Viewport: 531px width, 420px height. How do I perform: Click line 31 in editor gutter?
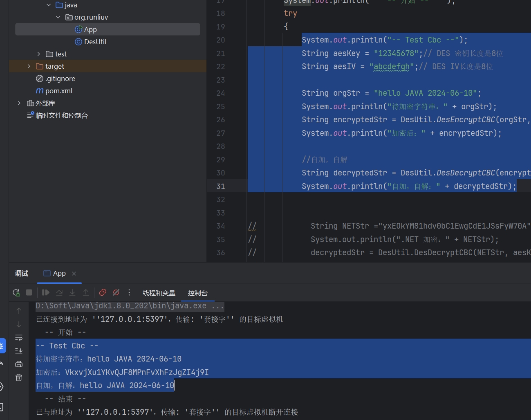(221, 186)
